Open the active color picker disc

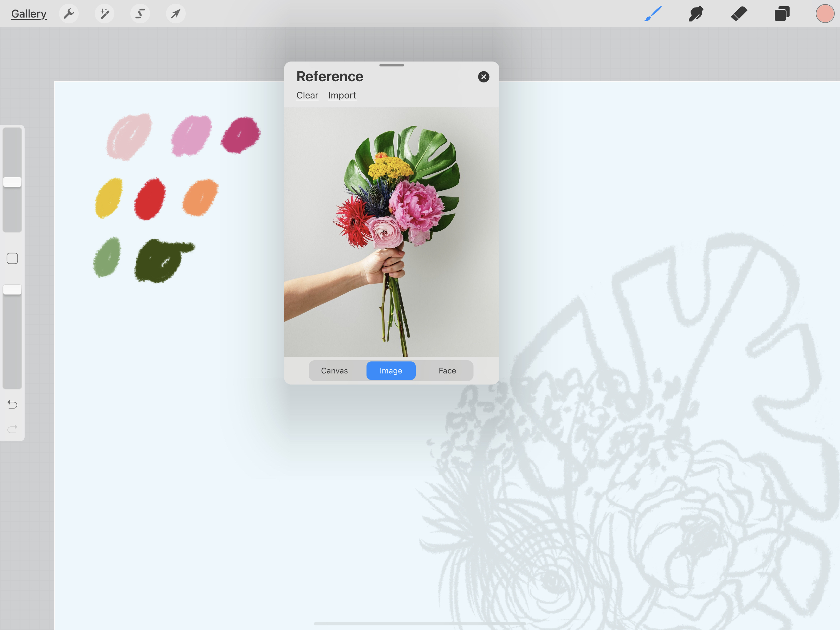tap(825, 14)
